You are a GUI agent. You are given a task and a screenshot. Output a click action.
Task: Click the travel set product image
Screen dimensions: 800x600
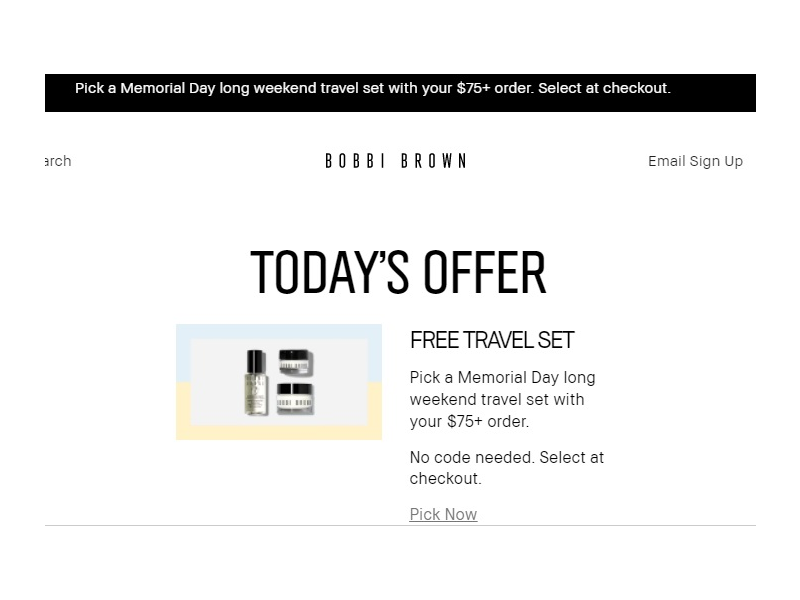(x=279, y=382)
